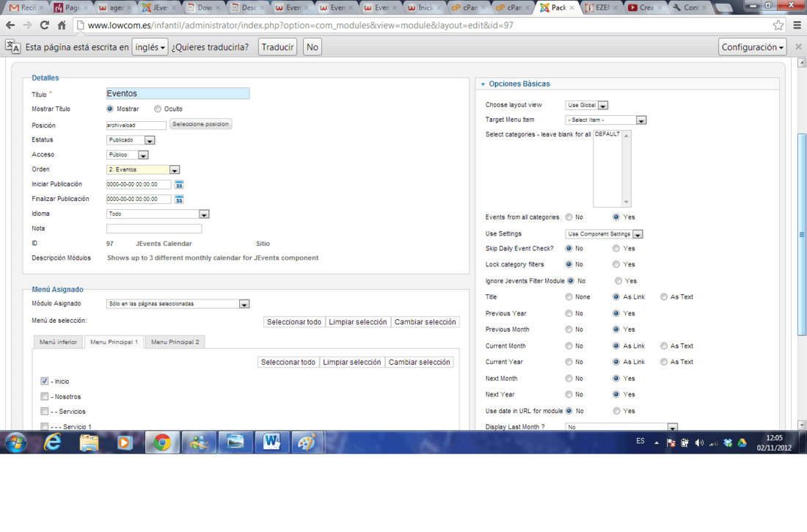Open Paint from the taskbar
This screenshot has width=807, height=532.
pyautogui.click(x=307, y=442)
